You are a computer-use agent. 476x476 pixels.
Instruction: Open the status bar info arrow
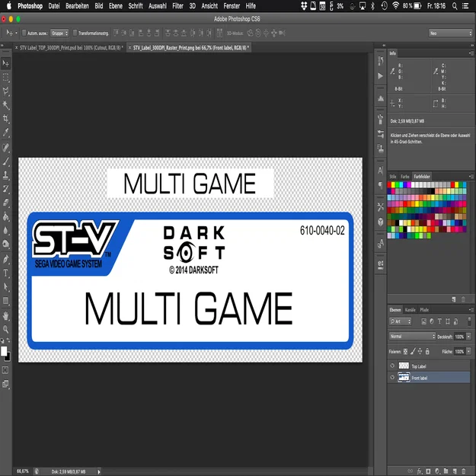(x=99, y=471)
